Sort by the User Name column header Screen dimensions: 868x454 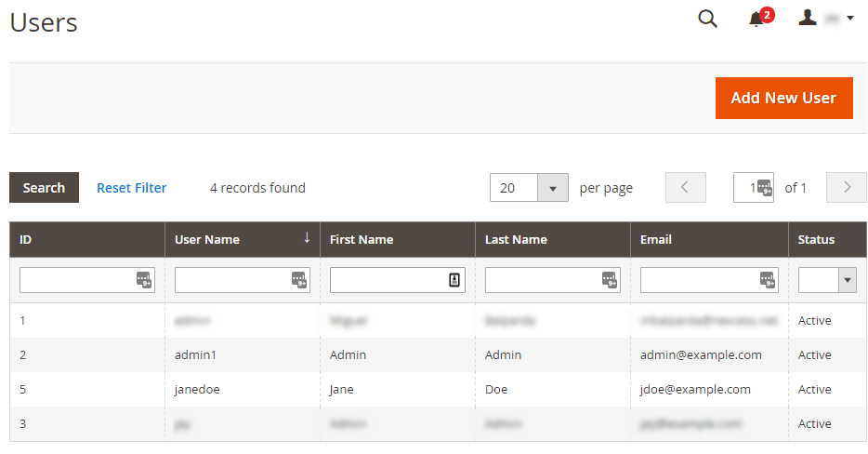tap(207, 239)
